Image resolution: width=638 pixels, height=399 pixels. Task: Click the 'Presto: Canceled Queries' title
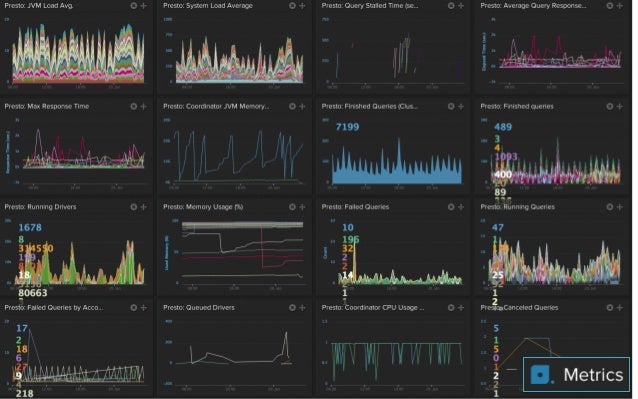[519, 307]
